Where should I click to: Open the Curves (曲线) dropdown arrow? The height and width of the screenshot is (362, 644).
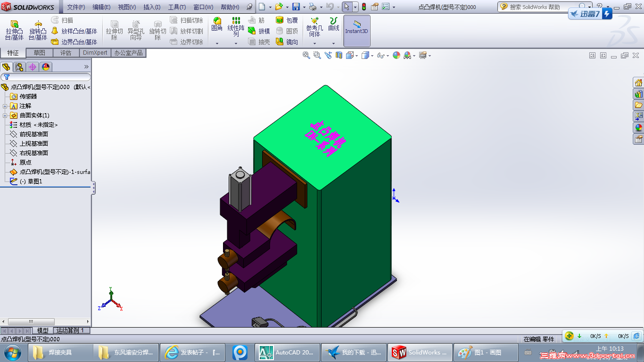click(334, 43)
